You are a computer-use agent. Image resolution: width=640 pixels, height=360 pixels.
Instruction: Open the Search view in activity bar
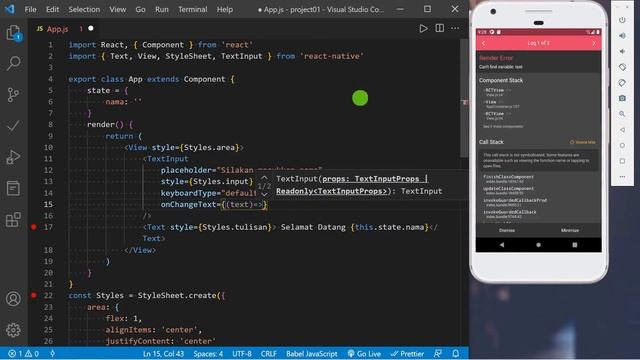point(13,63)
